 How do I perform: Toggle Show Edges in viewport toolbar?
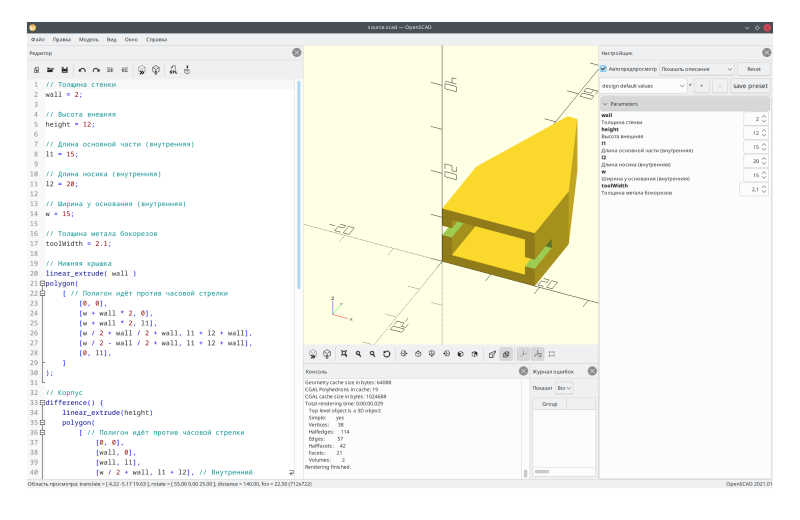tap(552, 354)
